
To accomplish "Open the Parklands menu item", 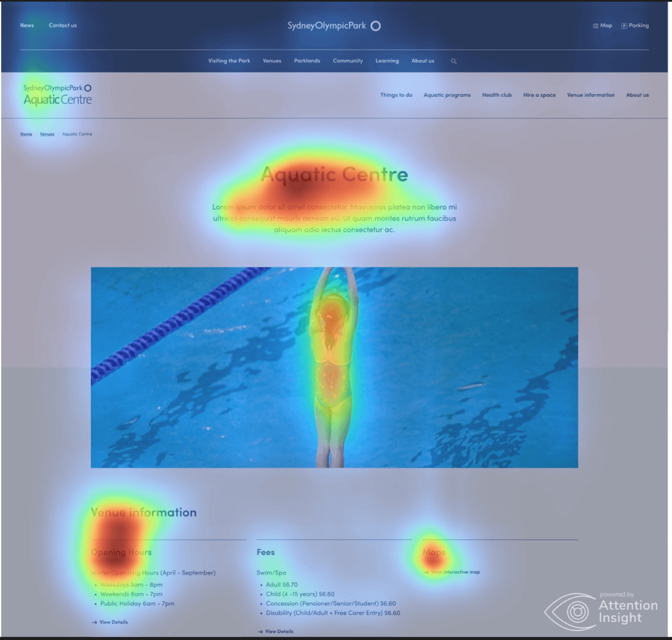I will point(307,61).
